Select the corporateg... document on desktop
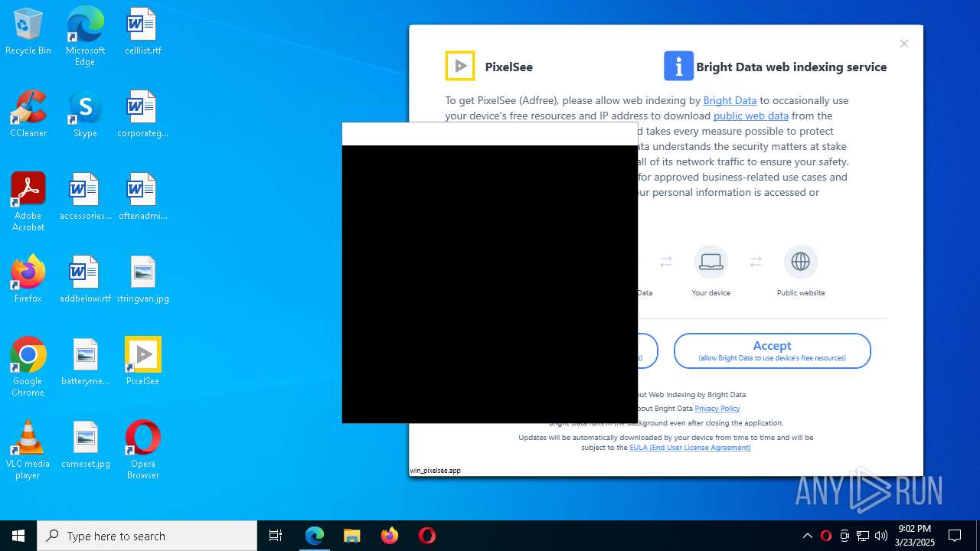The height and width of the screenshot is (551, 980). point(142,114)
